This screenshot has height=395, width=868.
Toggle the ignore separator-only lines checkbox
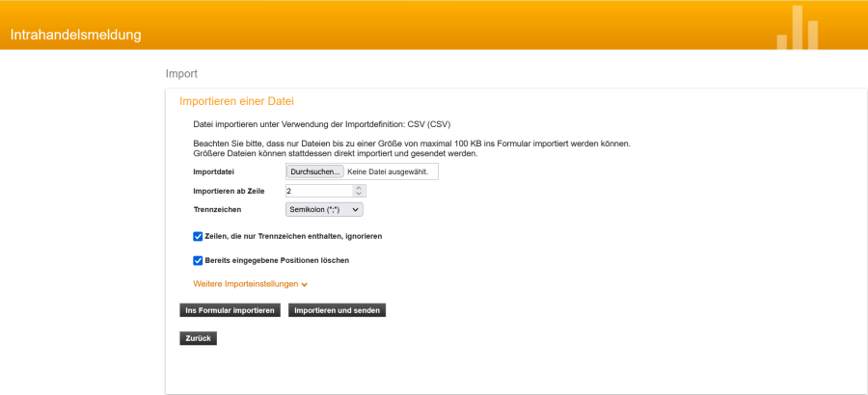click(x=198, y=236)
